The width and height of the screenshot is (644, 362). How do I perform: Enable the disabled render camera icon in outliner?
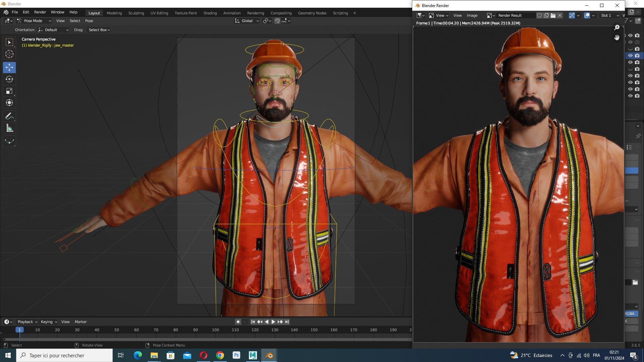[637, 42]
